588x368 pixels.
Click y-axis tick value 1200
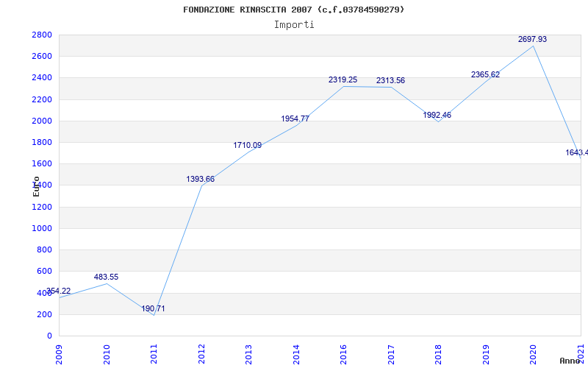(x=42, y=207)
